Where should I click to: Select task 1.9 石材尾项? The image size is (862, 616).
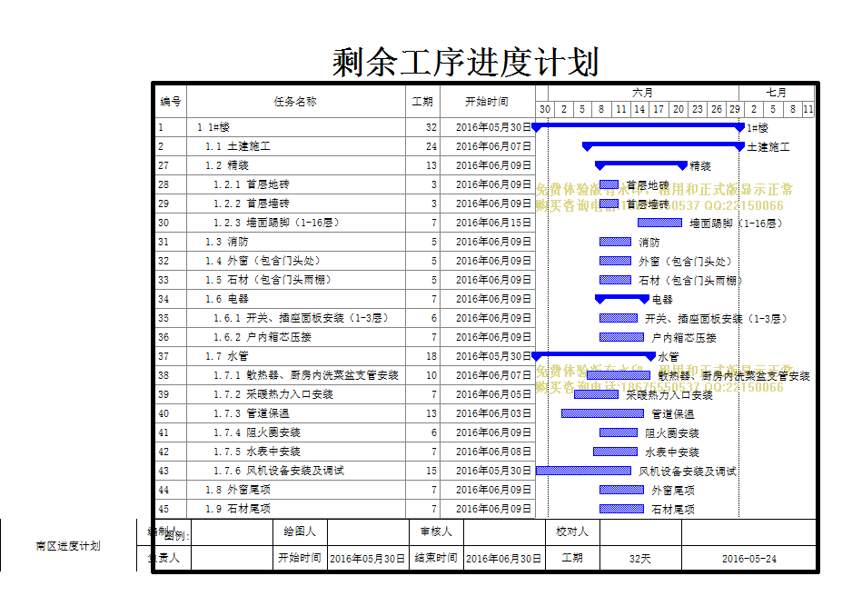tap(344, 508)
